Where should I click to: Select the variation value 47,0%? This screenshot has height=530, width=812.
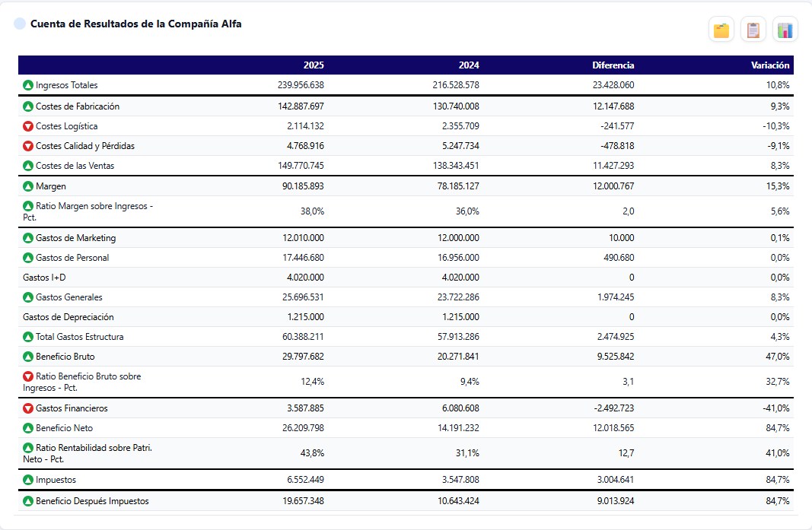pos(778,357)
